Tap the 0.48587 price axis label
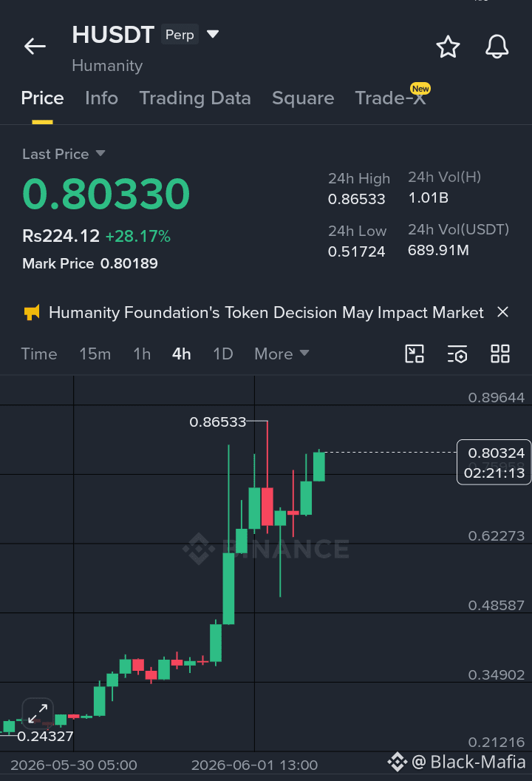The image size is (532, 781). coord(497,606)
